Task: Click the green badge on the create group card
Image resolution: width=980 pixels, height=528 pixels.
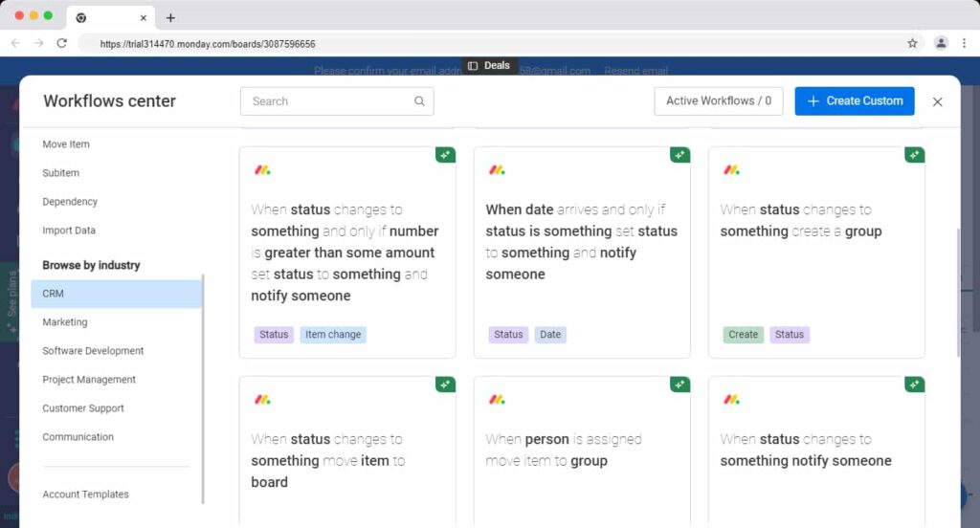Action: (x=915, y=155)
